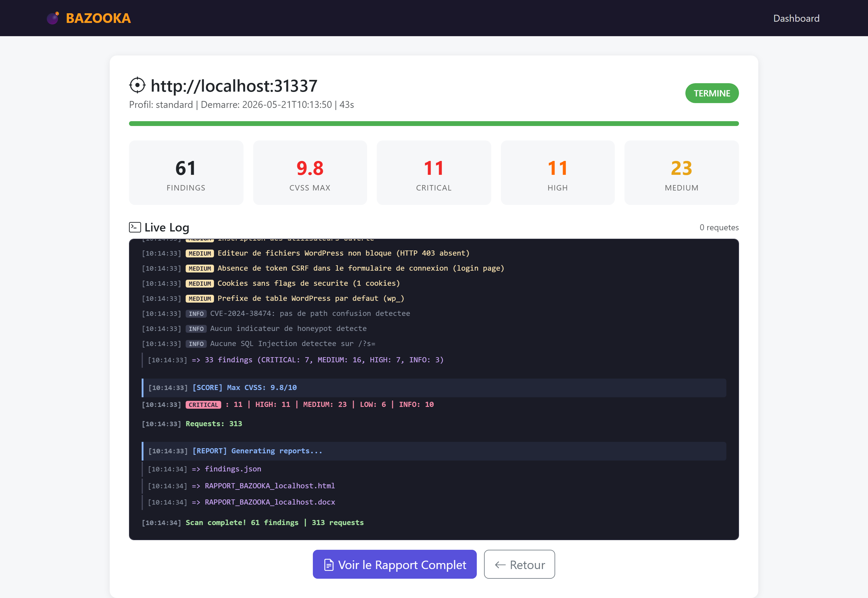868x598 pixels.
Task: Click the Bazooka bomb logo icon
Action: click(53, 18)
